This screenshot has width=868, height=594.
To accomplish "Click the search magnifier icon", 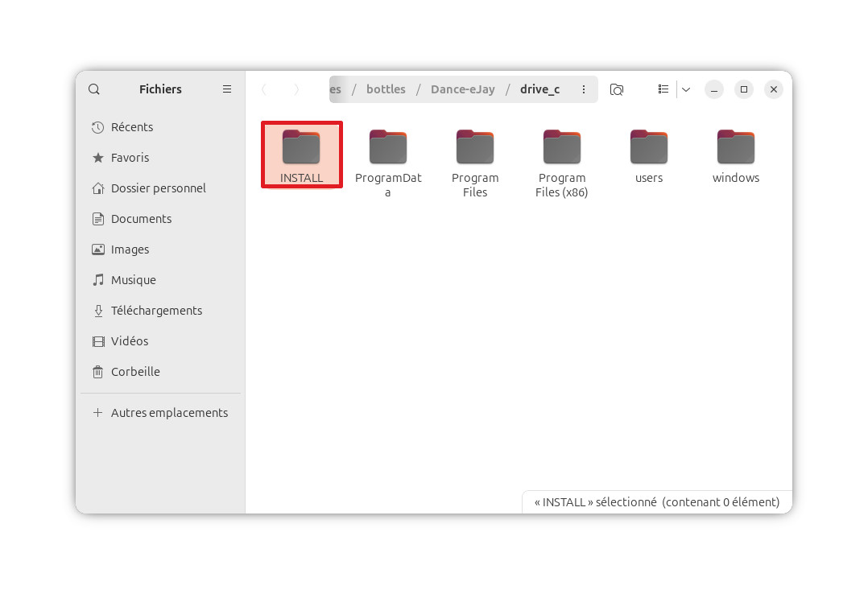I will pos(94,89).
